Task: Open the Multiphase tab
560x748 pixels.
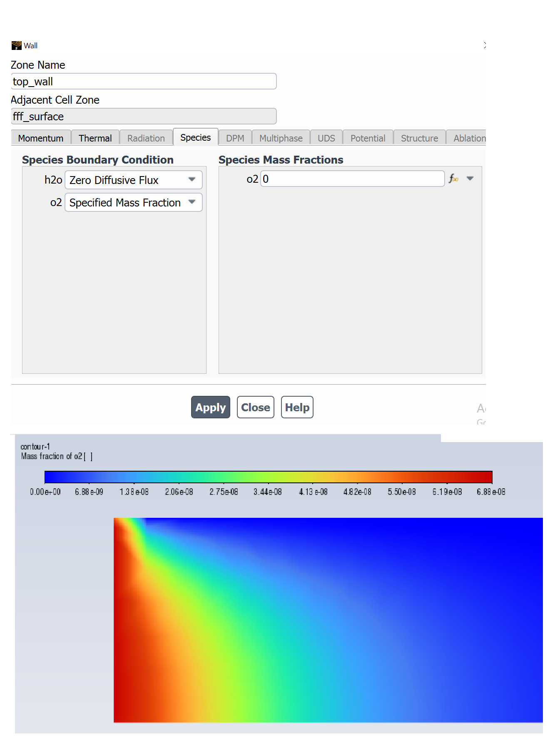Action: (x=281, y=138)
